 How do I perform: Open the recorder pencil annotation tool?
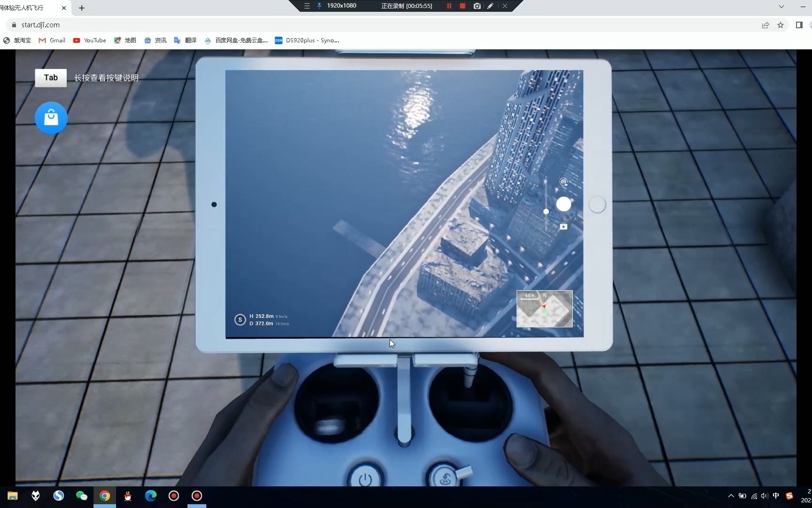click(x=490, y=6)
